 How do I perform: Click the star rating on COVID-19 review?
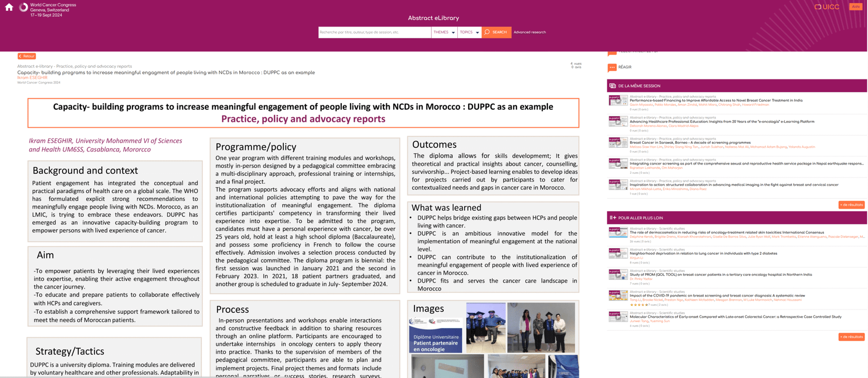click(x=639, y=305)
